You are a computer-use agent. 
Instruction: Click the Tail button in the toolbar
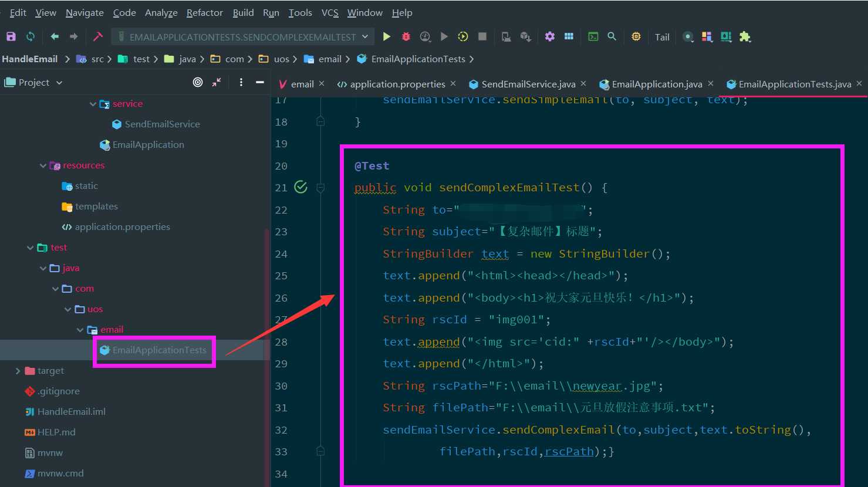(x=662, y=37)
